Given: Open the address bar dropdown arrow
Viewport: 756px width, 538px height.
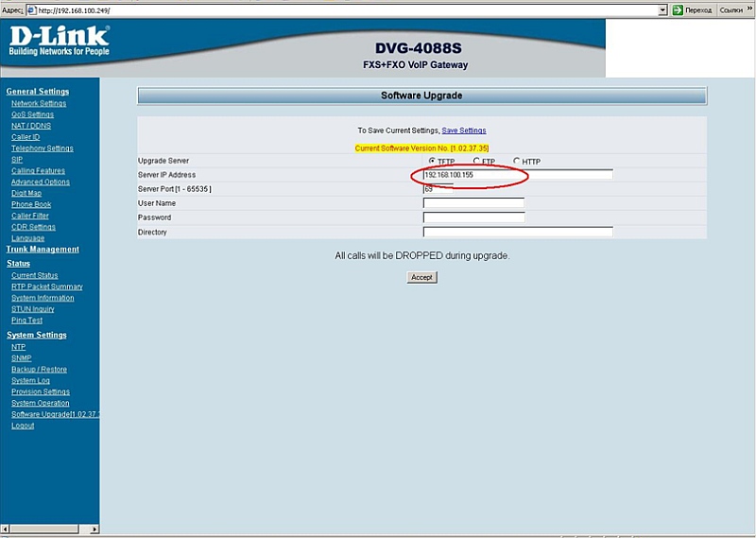Looking at the screenshot, I should (x=662, y=9).
